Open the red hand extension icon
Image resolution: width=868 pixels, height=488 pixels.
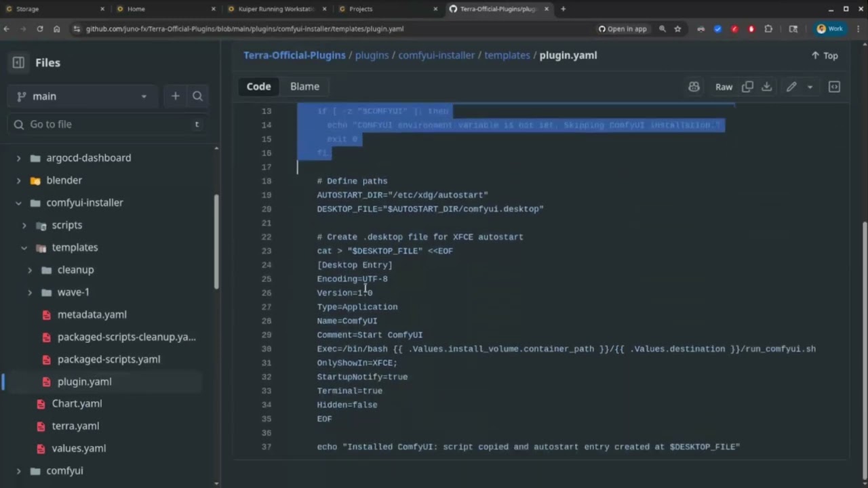pyautogui.click(x=751, y=29)
